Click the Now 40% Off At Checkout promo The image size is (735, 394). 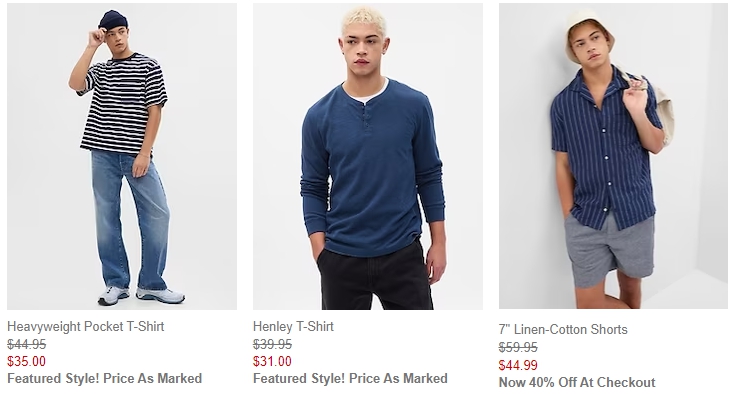[577, 382]
